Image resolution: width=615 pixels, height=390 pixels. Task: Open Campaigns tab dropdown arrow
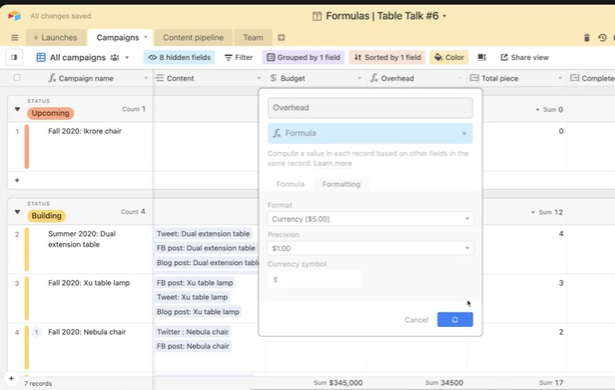point(146,37)
